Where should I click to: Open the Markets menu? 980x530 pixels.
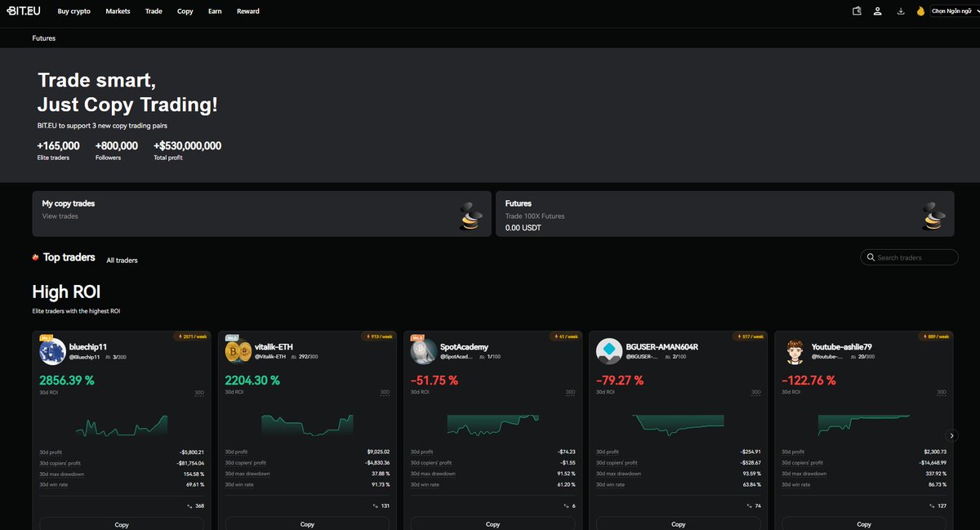(118, 11)
